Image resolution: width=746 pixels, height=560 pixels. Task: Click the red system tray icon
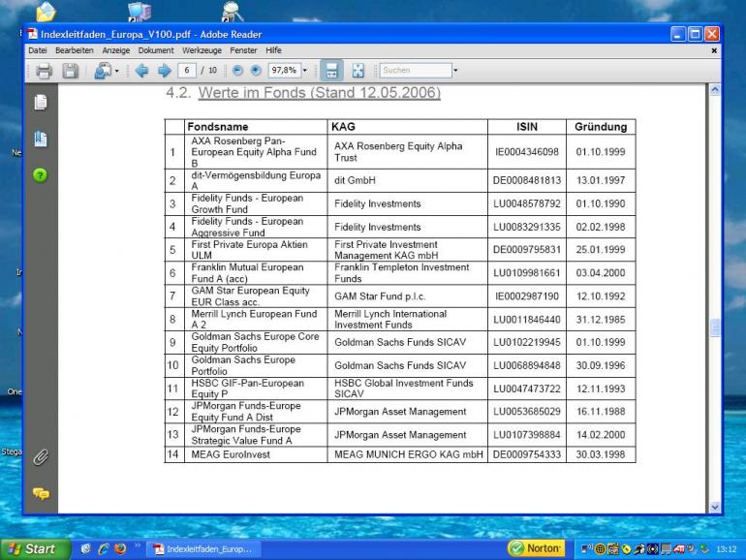[678, 549]
